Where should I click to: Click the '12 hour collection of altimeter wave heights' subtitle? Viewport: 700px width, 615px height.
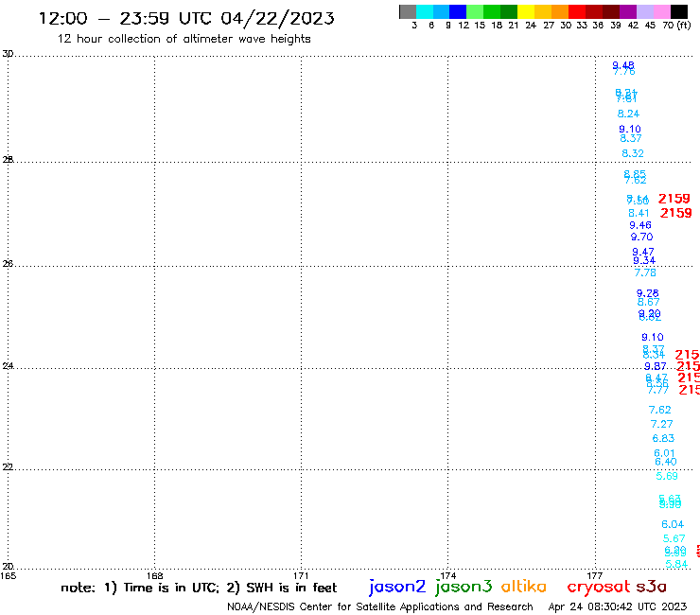pos(184,39)
